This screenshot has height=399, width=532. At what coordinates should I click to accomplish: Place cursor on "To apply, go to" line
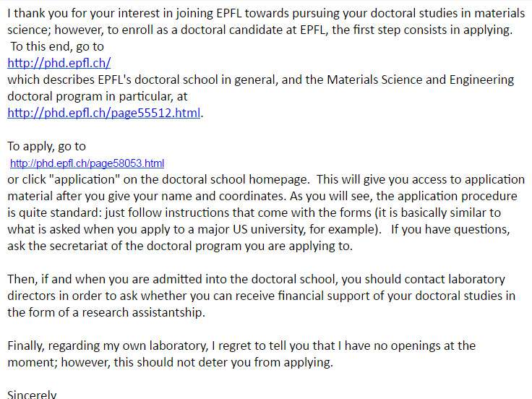[46, 146]
